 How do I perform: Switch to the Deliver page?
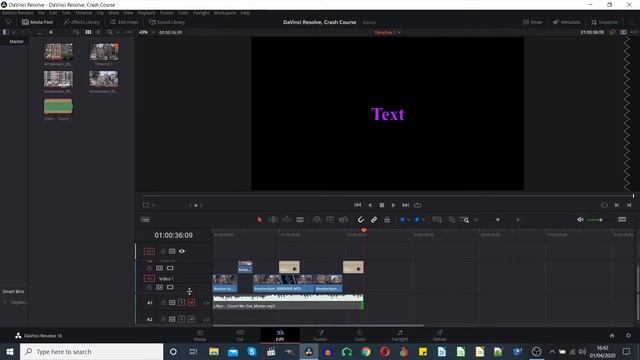click(440, 336)
